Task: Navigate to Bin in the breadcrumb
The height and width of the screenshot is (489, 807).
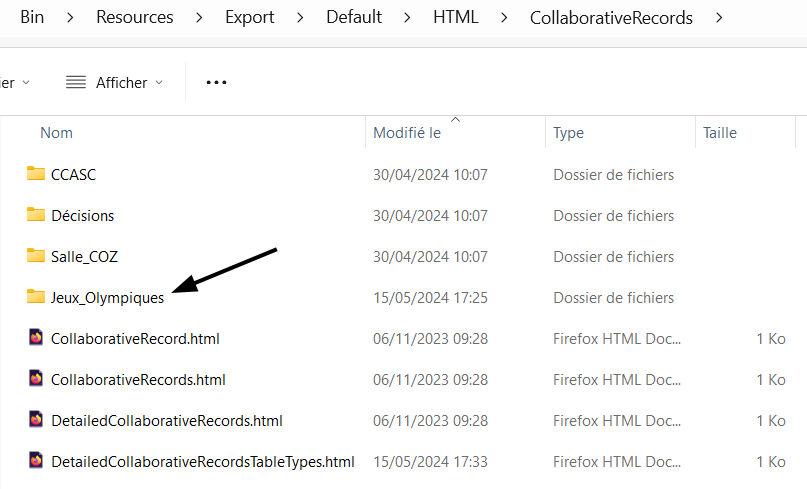Action: coord(32,17)
